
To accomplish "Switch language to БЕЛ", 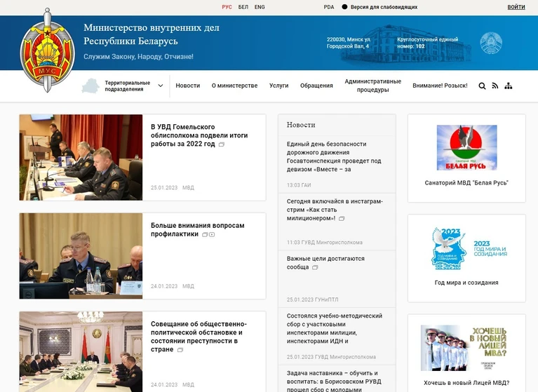I will (243, 7).
